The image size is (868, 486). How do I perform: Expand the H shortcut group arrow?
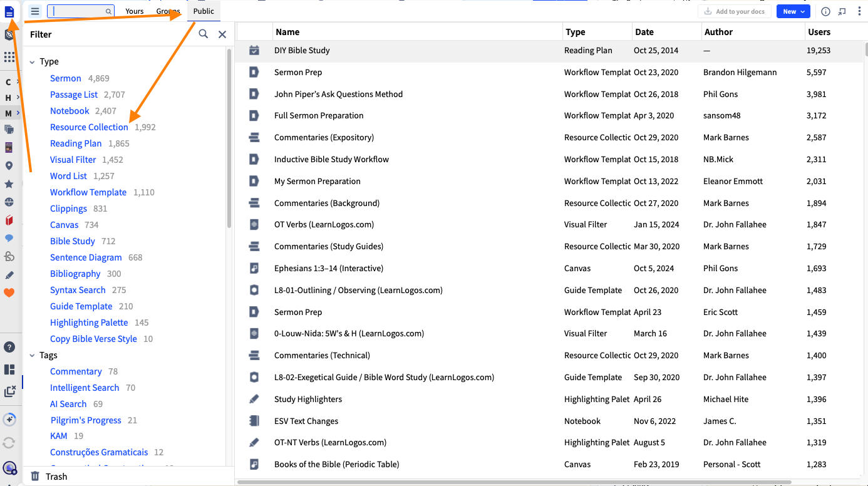pos(18,98)
